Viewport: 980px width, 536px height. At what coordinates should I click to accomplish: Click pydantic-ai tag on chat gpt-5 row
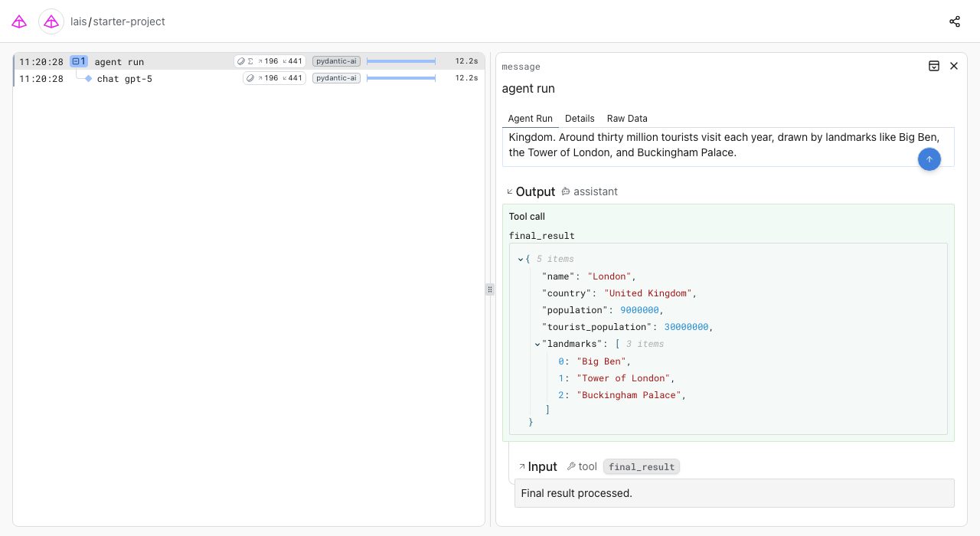(336, 78)
